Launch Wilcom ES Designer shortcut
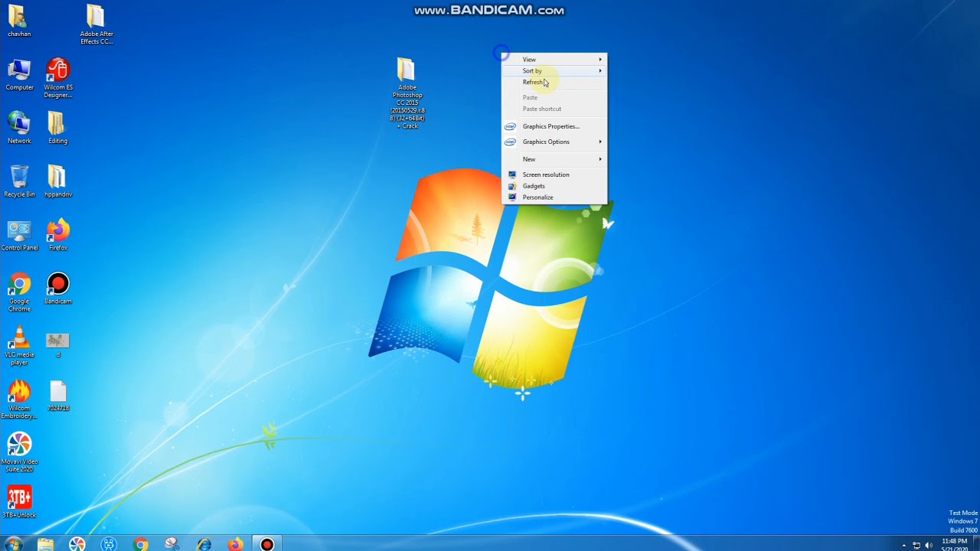The width and height of the screenshot is (980, 551). click(x=58, y=78)
